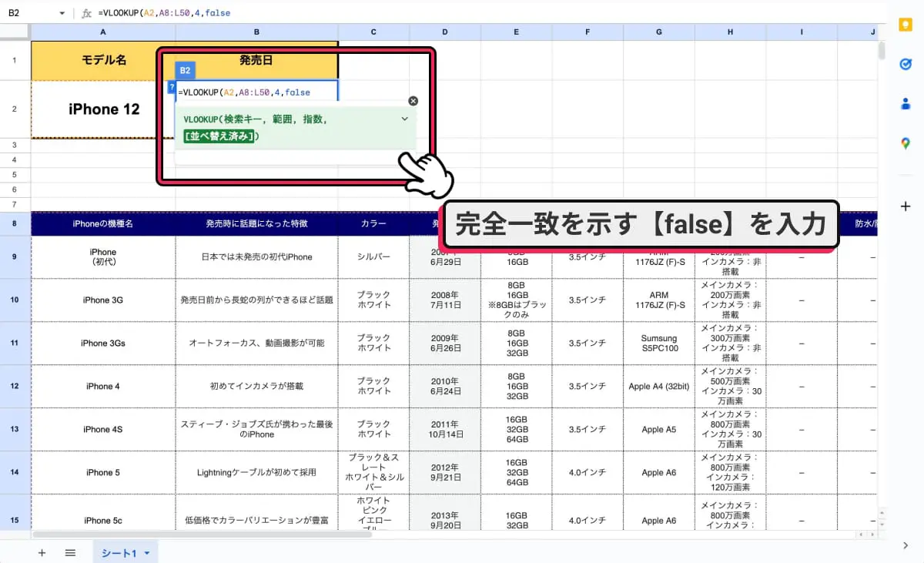Click the iPhoneの機種名 table header

[x=103, y=223]
